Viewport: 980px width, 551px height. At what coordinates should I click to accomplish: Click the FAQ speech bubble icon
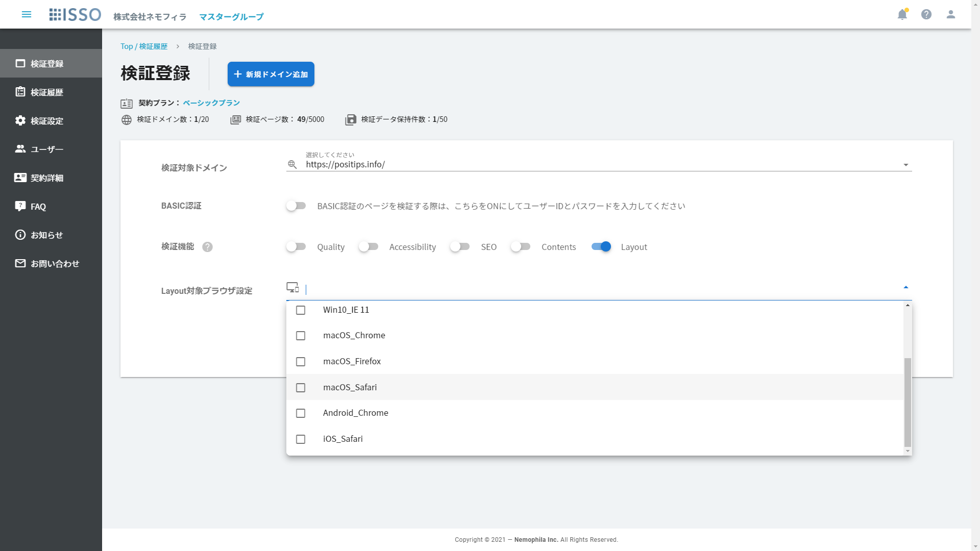(x=20, y=206)
